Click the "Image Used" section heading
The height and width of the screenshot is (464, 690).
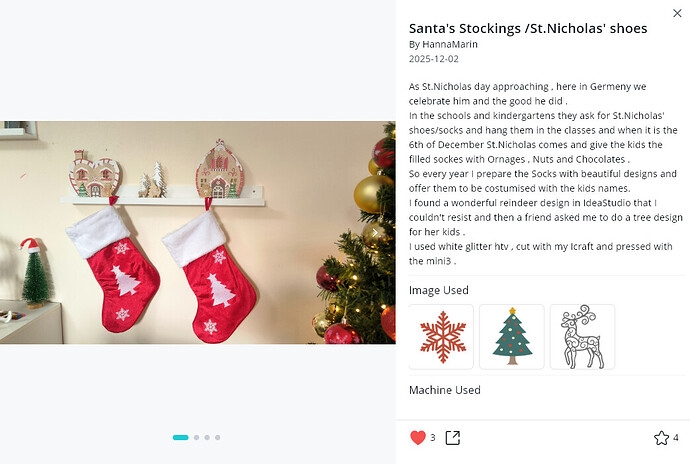pyautogui.click(x=439, y=290)
